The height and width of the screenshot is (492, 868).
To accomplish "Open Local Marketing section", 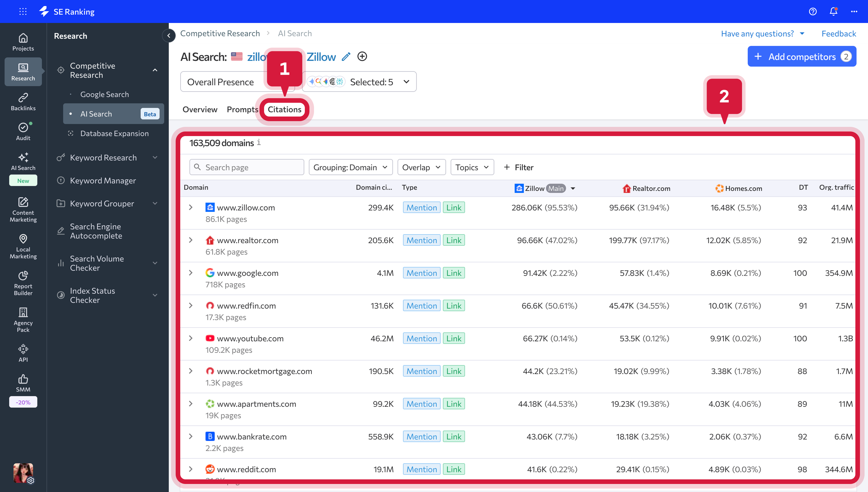I will click(23, 246).
